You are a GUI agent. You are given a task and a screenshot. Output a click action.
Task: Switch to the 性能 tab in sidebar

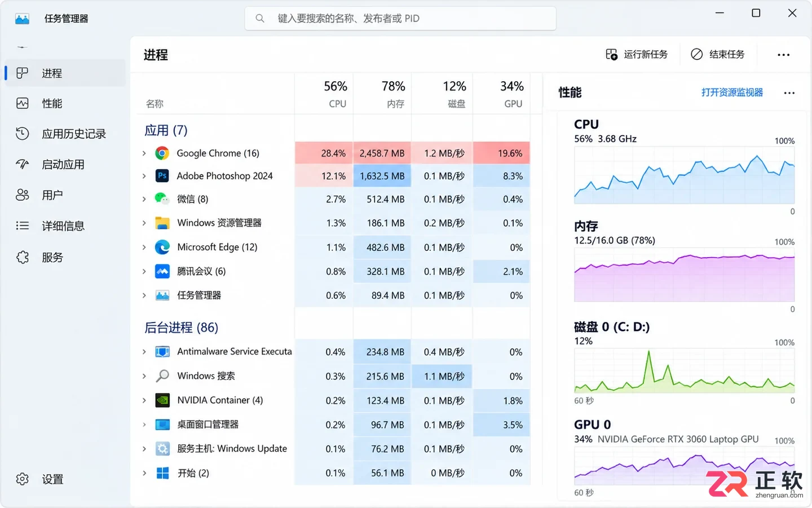click(65, 104)
